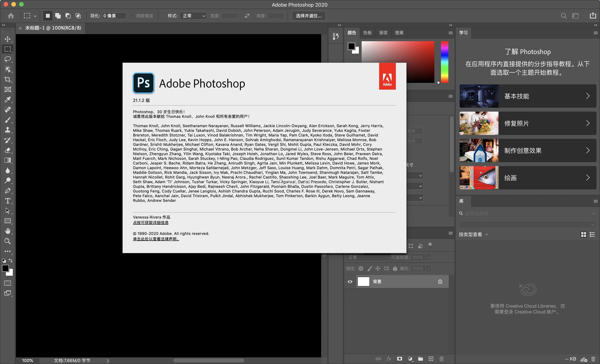The width and height of the screenshot is (600, 364).
Task: Switch to the 渐变 tab
Action: click(x=383, y=33)
